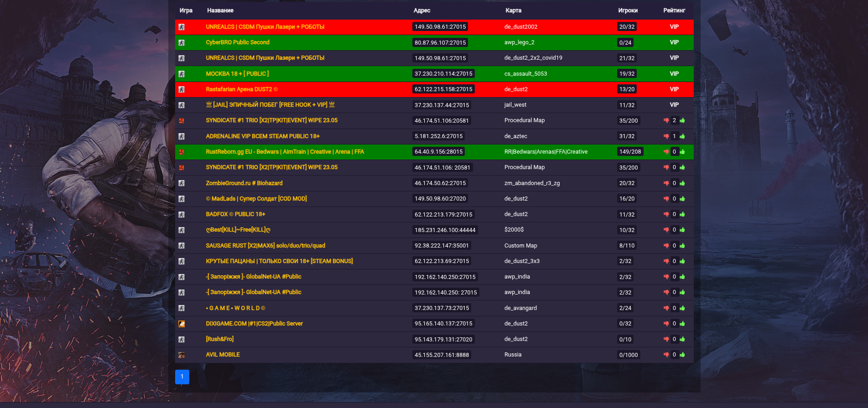Click the Рейтинг column header
The width and height of the screenshot is (868, 408).
click(674, 10)
